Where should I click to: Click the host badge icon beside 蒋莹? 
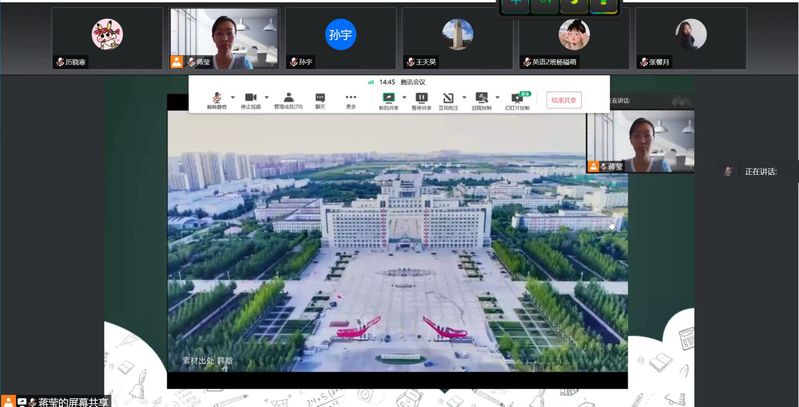(177, 62)
